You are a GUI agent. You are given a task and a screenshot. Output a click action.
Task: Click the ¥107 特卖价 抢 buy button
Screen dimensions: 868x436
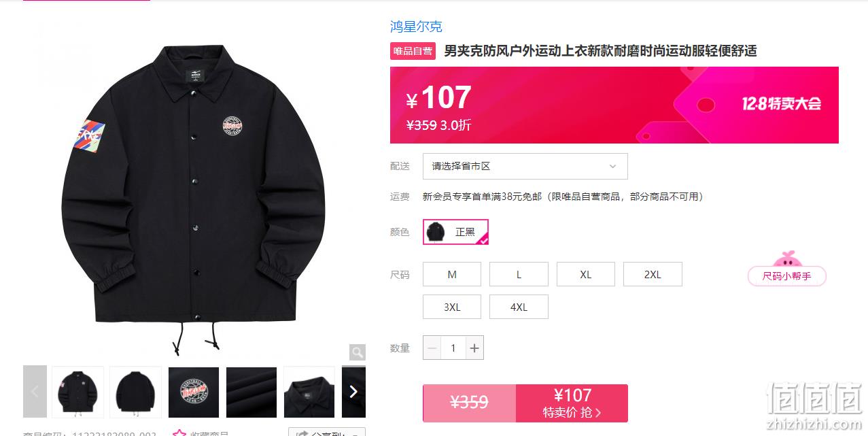pos(572,403)
